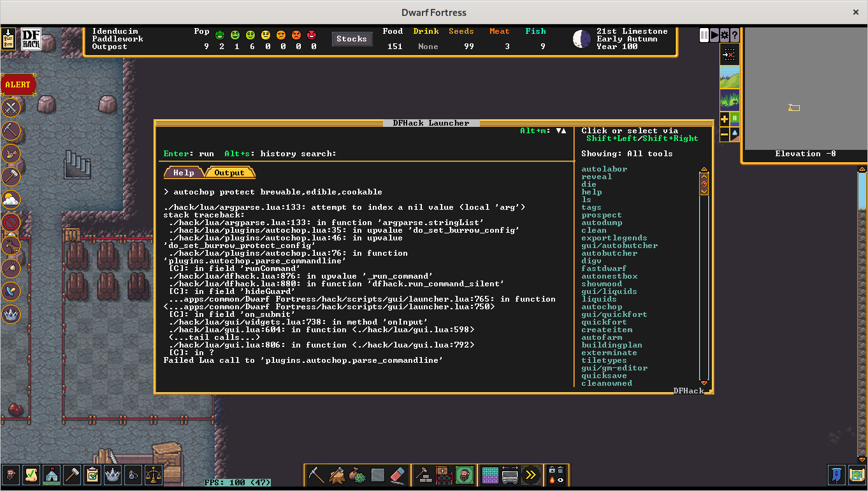The width and height of the screenshot is (868, 491).
Task: Click the minimap elevation view
Action: (806, 88)
